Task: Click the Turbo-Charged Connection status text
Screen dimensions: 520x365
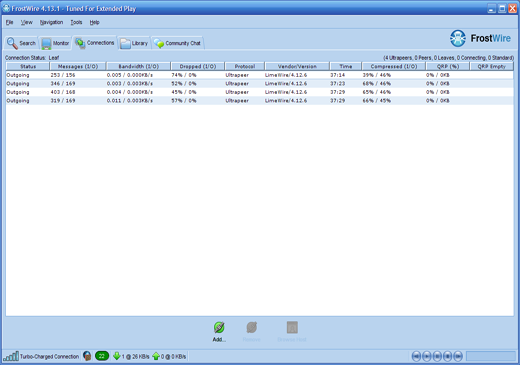Action: (x=49, y=356)
